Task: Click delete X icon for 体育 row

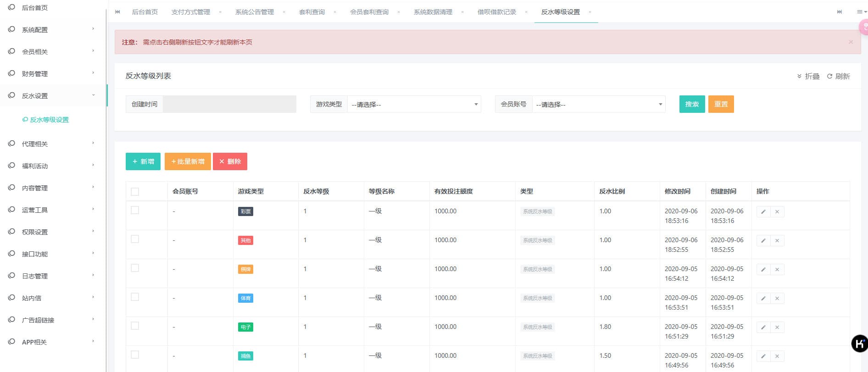Action: pyautogui.click(x=777, y=299)
